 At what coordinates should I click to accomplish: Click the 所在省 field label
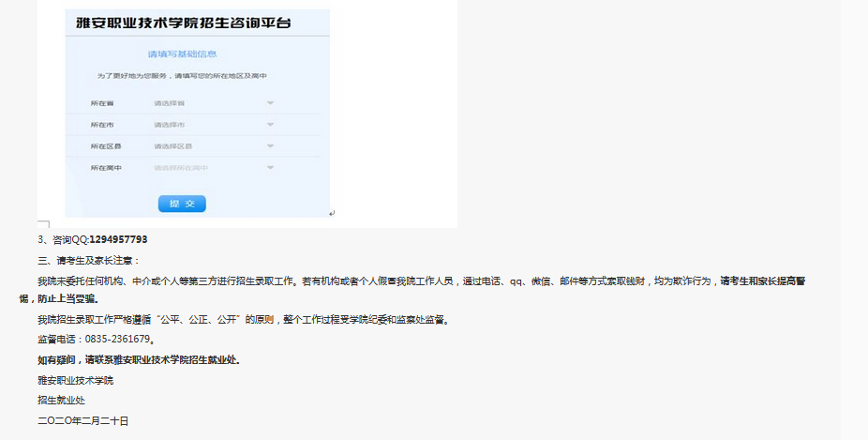click(101, 102)
